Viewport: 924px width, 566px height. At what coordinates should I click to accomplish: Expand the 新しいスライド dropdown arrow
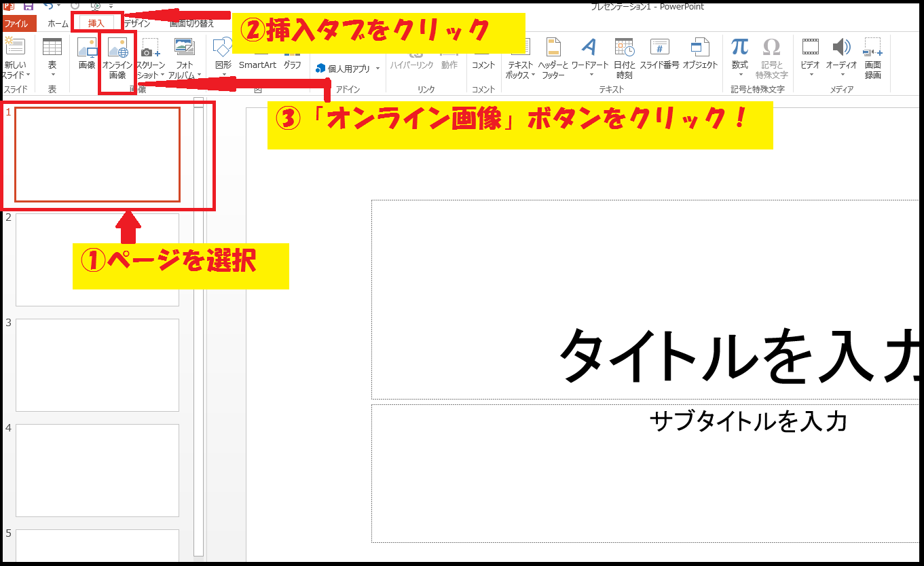pos(28,75)
